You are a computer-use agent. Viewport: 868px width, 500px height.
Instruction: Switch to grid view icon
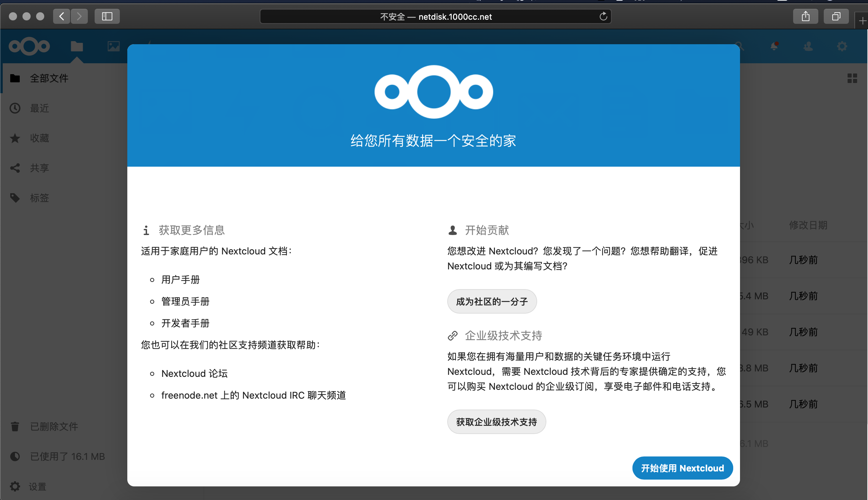(852, 78)
